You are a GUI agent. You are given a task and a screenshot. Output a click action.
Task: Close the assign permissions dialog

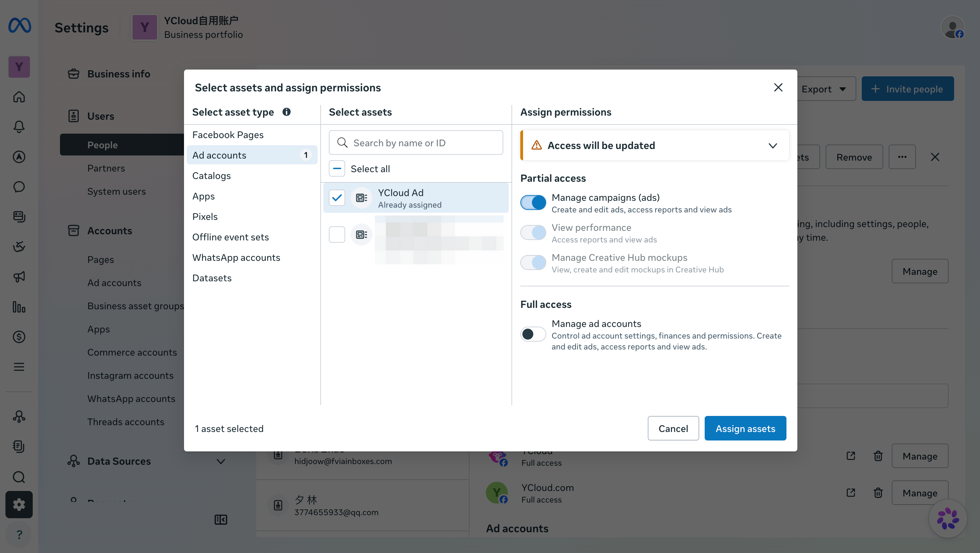click(x=778, y=88)
